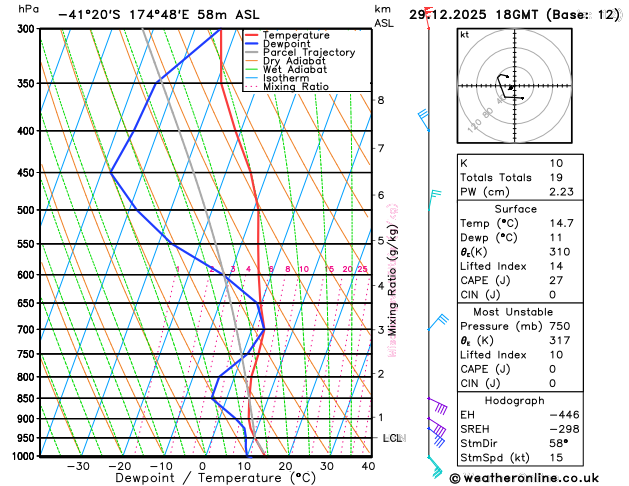Screen dimensions: 629x486
Task: Click the 'Totals Totals' row label
Action: click(x=496, y=178)
